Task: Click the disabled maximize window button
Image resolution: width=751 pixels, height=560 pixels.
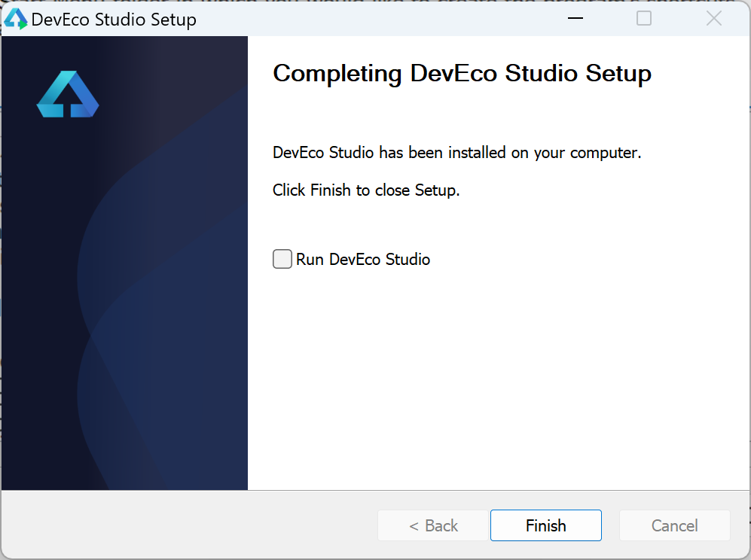Action: pos(644,18)
